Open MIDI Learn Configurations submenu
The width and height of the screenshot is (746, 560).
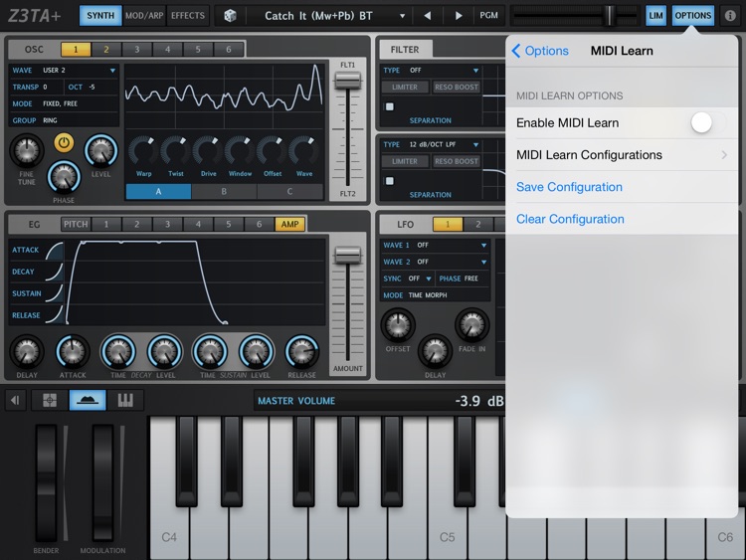622,154
